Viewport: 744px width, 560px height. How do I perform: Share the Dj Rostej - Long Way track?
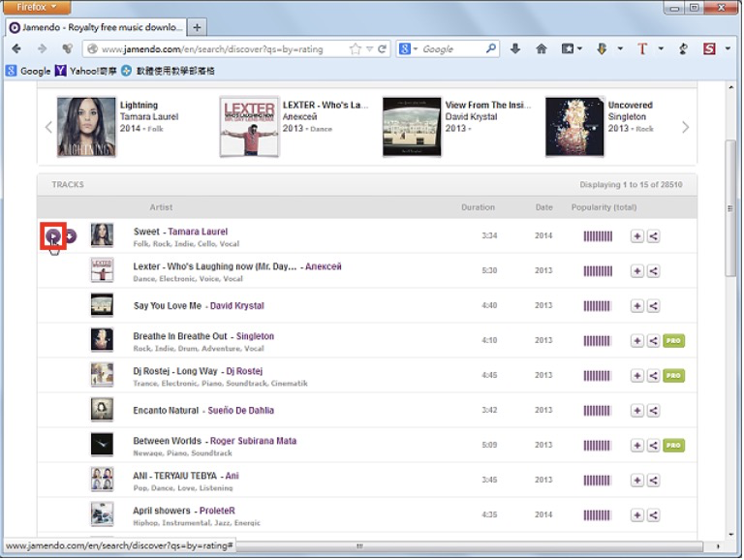(653, 375)
